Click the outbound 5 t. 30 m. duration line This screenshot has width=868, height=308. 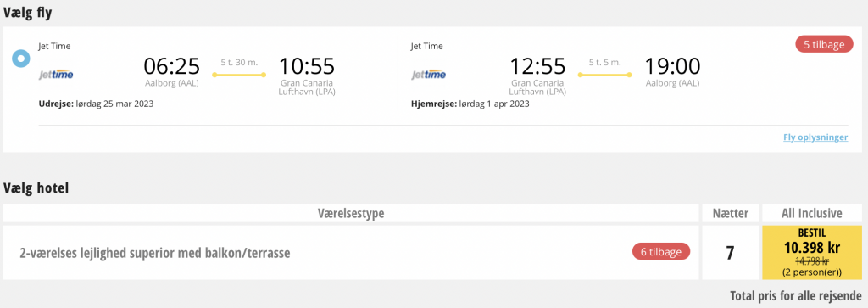(239, 74)
